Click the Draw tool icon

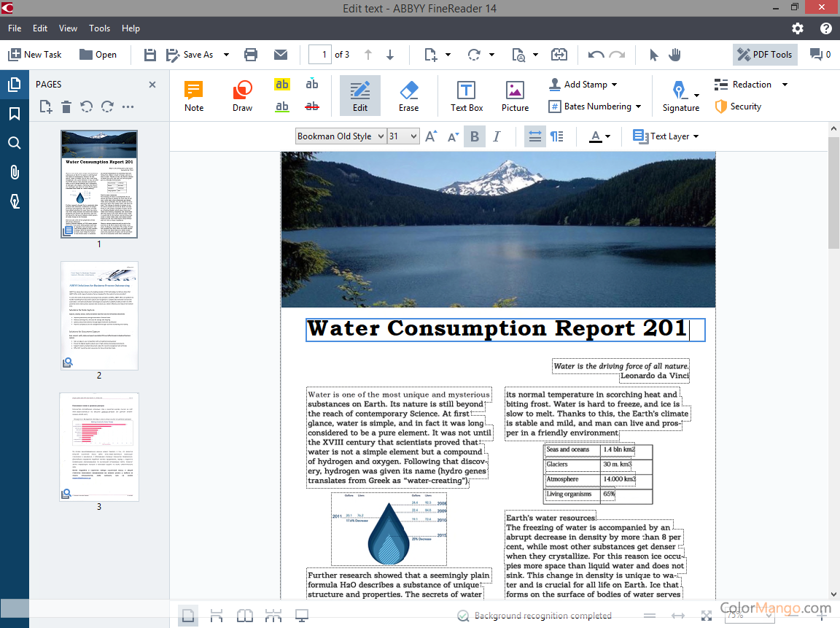pos(242,96)
